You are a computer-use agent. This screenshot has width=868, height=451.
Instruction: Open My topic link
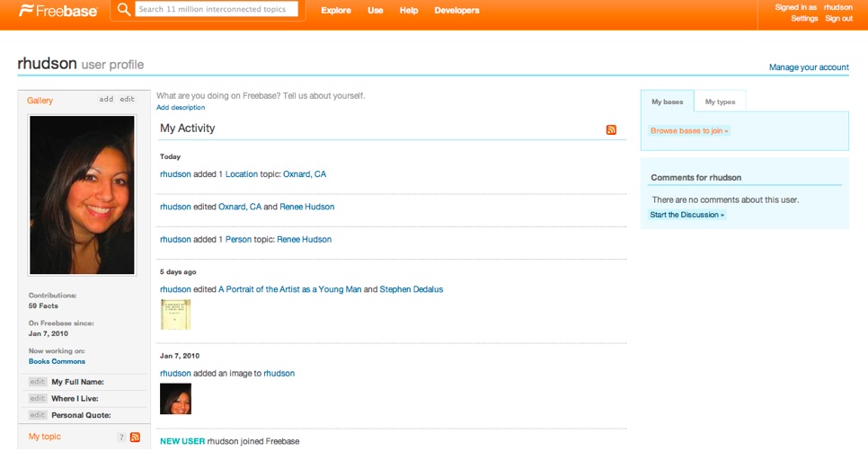(45, 437)
